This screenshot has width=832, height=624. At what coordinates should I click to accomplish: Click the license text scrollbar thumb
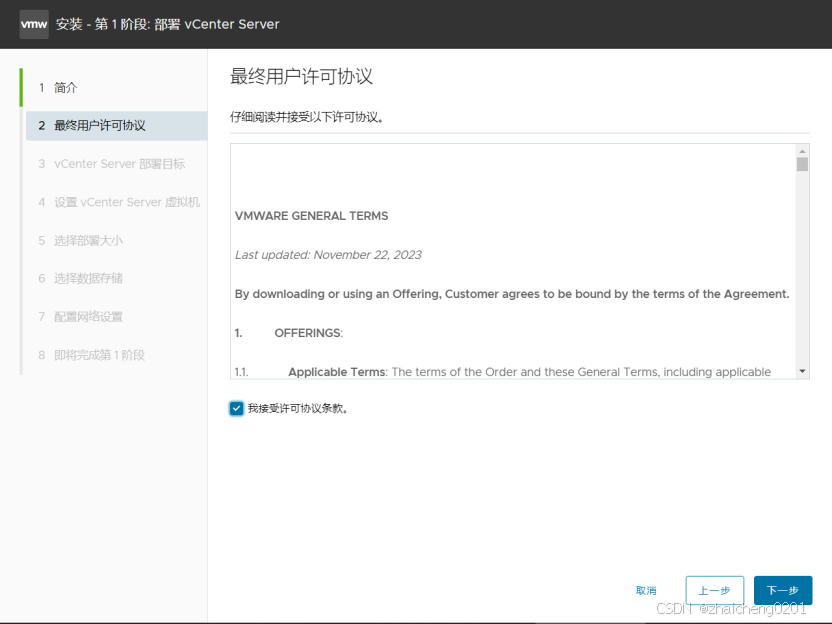pyautogui.click(x=802, y=164)
